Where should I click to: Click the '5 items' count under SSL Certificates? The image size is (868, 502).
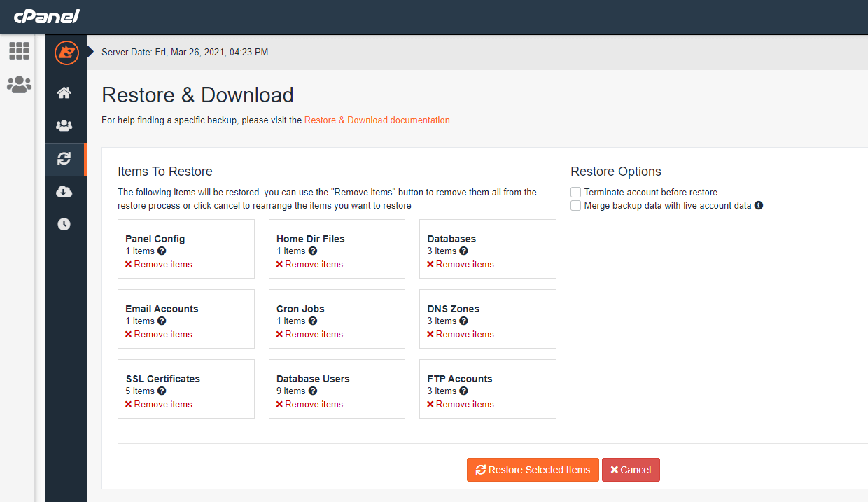140,391
